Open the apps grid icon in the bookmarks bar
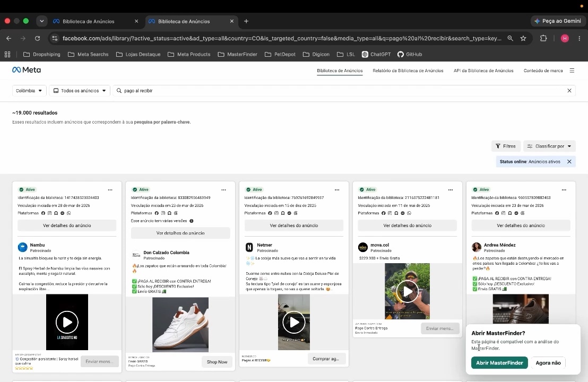The width and height of the screenshot is (588, 382). [x=7, y=54]
